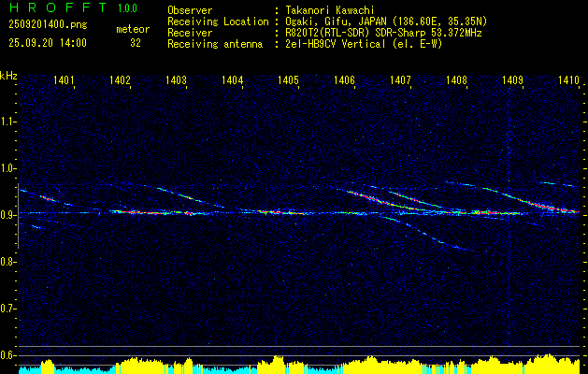Click the kHz axis unit label

pyautogui.click(x=8, y=76)
